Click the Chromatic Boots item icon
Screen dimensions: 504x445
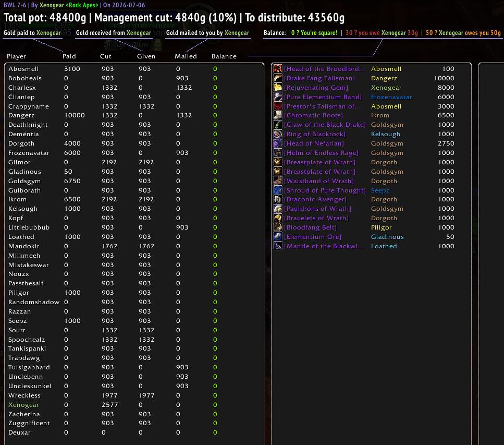(278, 115)
